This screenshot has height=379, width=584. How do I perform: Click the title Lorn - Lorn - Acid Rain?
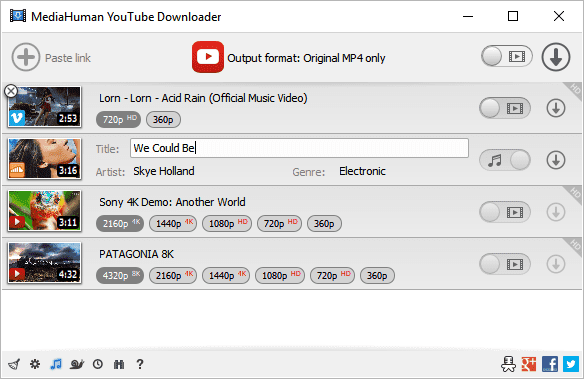[x=203, y=98]
